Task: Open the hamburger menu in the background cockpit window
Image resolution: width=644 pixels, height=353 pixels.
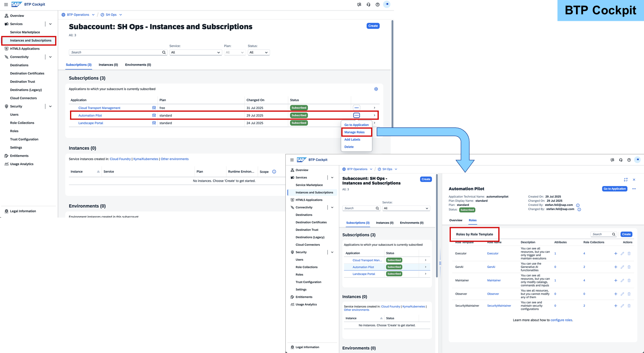Action: click(6, 4)
